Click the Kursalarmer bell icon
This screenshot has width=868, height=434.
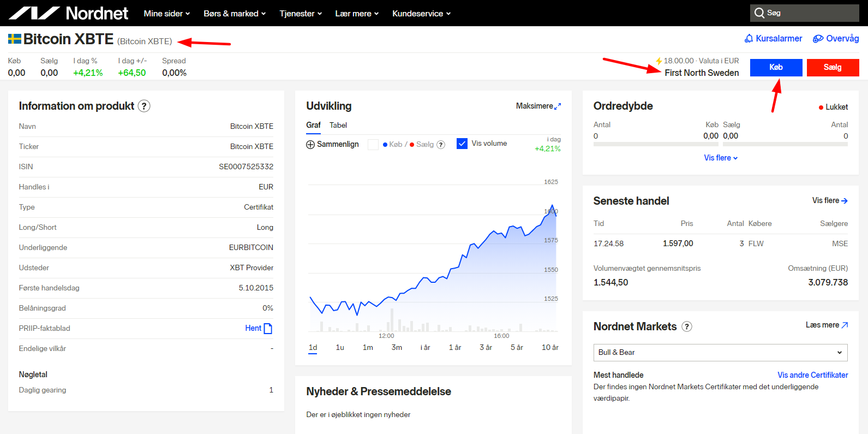pos(749,39)
